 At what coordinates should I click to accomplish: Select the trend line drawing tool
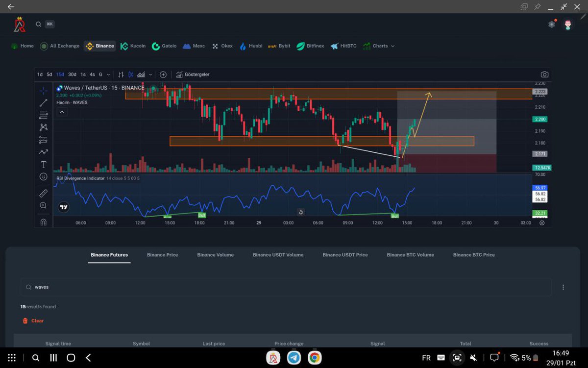pos(44,103)
